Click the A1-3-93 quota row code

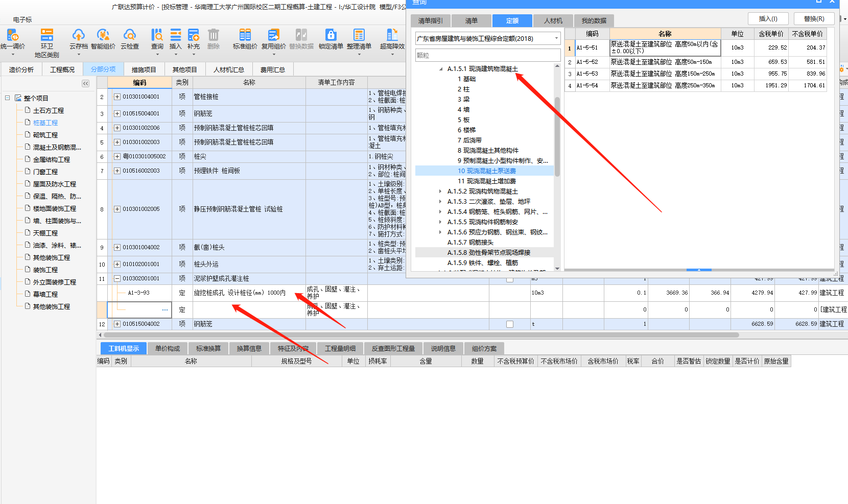click(139, 293)
